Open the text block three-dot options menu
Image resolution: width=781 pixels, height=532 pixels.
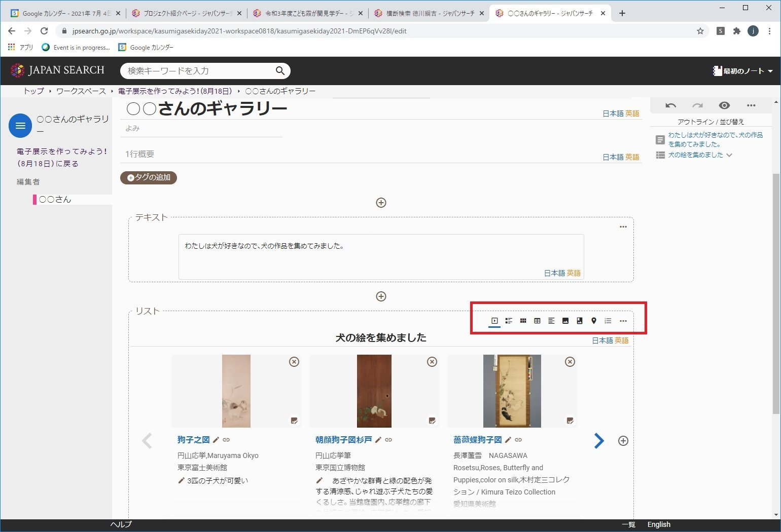coord(623,226)
